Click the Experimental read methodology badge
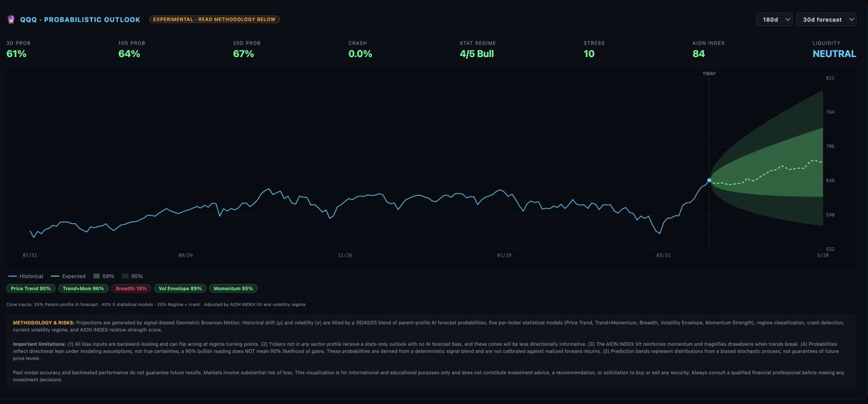 click(214, 20)
